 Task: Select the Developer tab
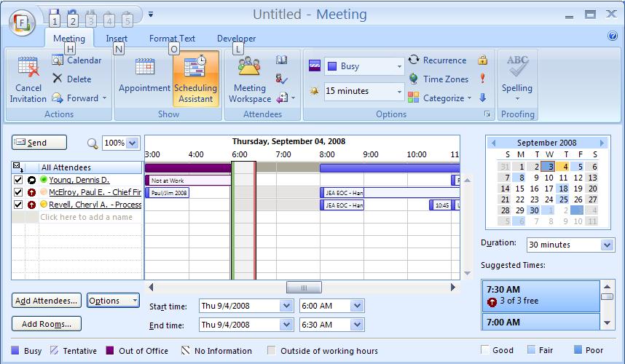coord(236,39)
